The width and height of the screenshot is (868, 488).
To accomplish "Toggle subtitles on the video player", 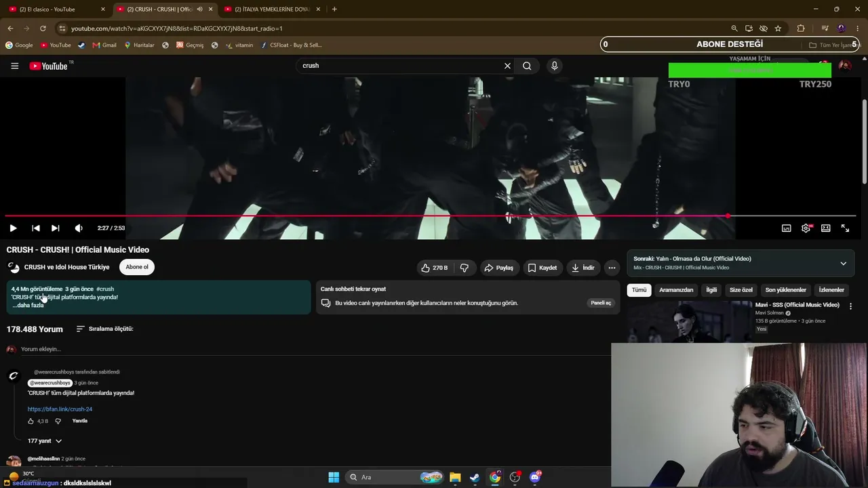I will 786,228.
